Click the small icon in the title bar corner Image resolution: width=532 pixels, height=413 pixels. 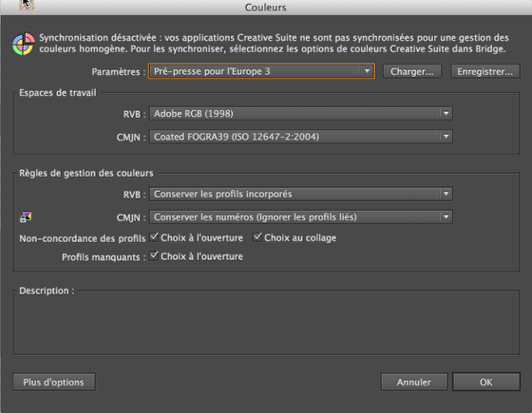point(27,5)
